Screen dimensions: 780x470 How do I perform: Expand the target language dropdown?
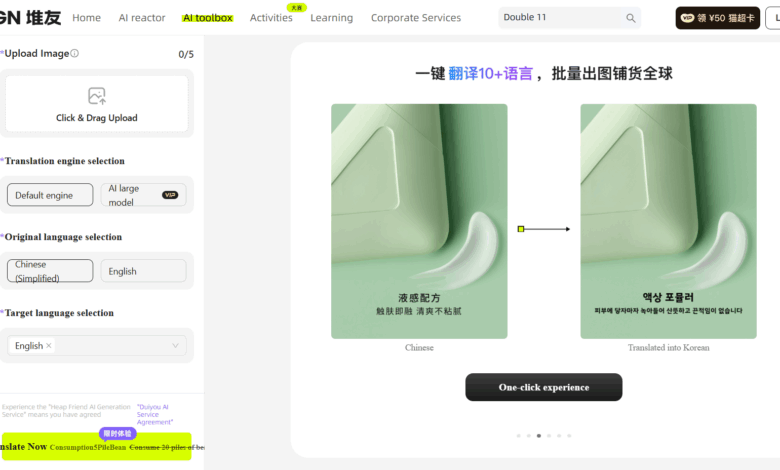click(x=176, y=346)
